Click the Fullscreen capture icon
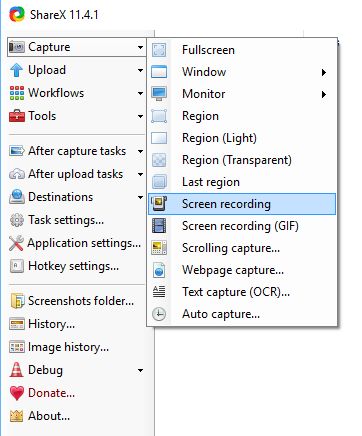362x436 pixels. click(159, 50)
